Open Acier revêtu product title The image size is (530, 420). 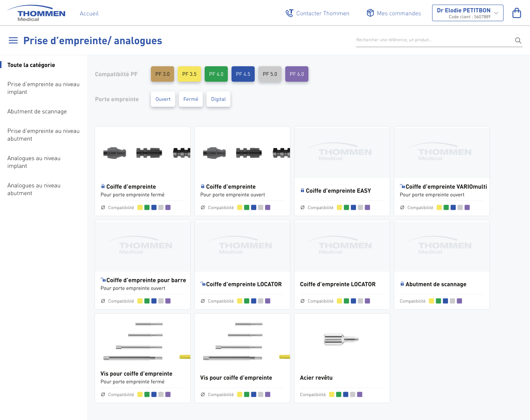316,378
